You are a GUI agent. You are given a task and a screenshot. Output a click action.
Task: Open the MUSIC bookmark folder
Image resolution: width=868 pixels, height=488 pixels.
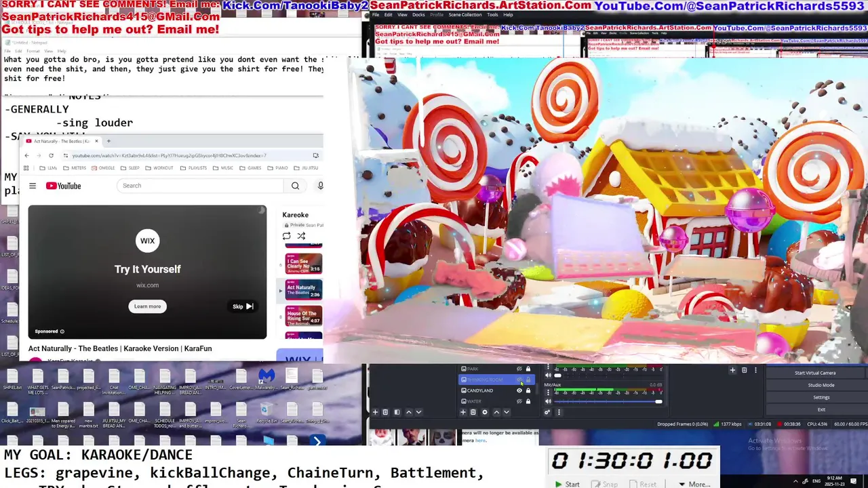click(x=222, y=168)
